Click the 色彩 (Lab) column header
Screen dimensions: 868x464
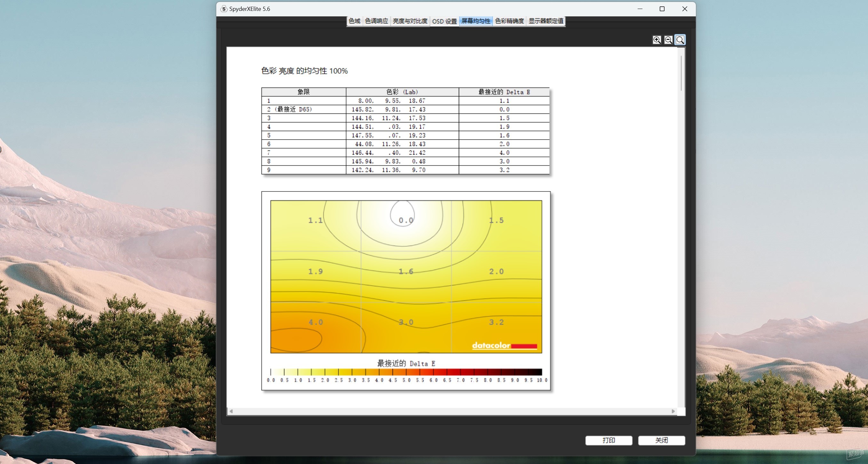402,92
